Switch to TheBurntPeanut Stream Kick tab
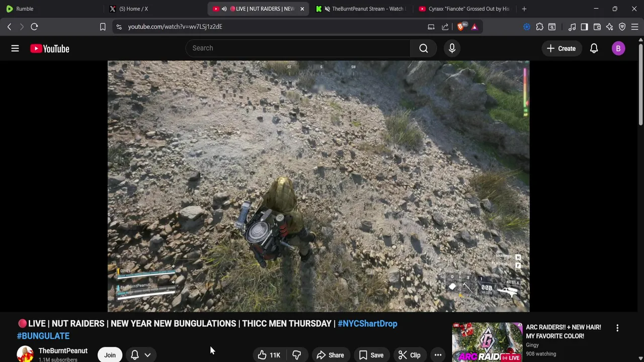Screen dimensions: 644x362 (361, 9)
